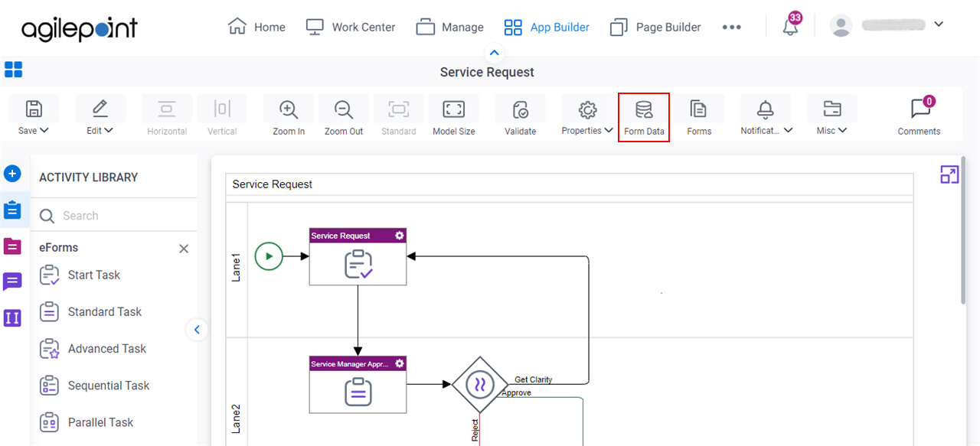
Task: Click the Service Request pool title
Action: tap(273, 184)
